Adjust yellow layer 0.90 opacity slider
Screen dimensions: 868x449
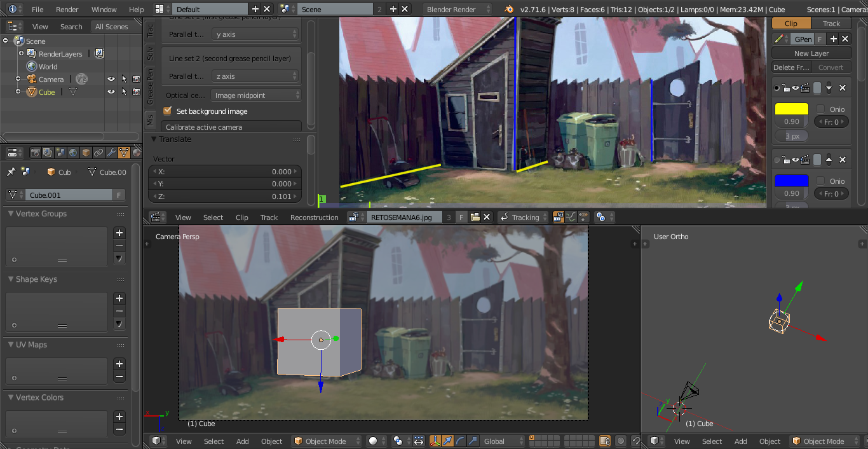coord(792,121)
